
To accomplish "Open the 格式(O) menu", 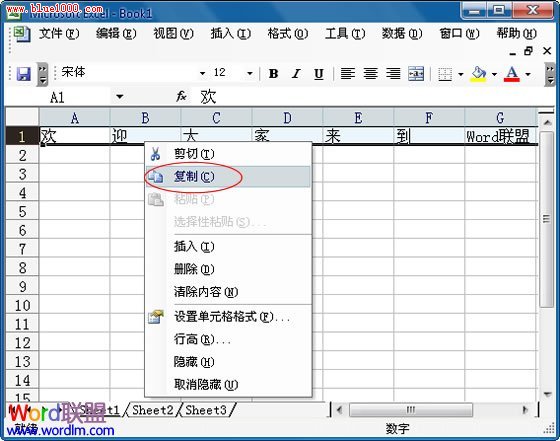I will coord(288,34).
